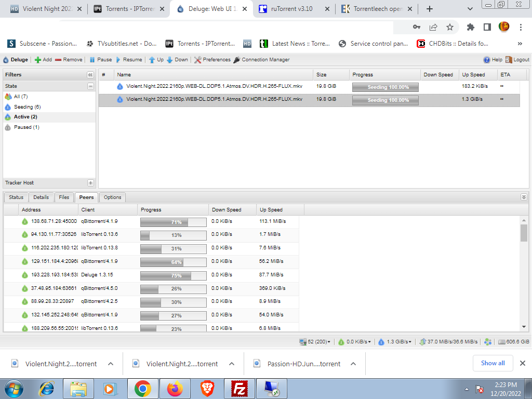Select the All (7) filter
Screen dimensions: 532x399
click(49, 97)
